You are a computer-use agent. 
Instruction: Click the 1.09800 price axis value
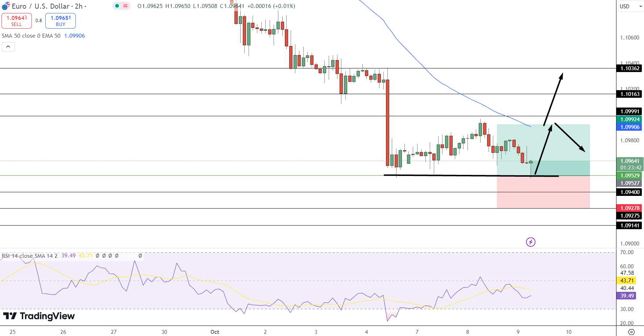630,140
